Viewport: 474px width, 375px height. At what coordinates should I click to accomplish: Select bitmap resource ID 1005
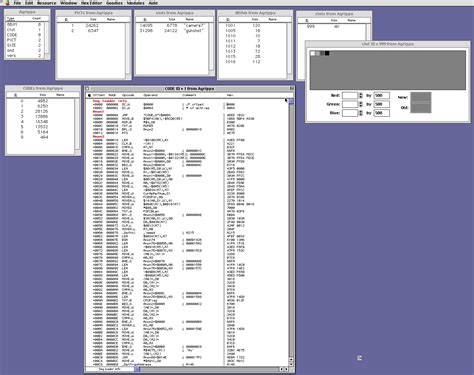click(253, 31)
